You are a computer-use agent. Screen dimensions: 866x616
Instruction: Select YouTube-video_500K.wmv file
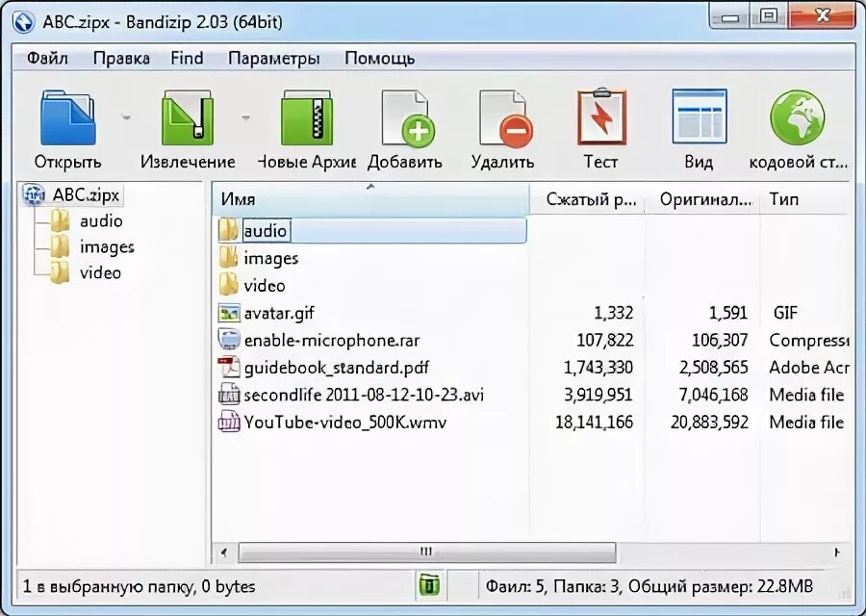pos(345,423)
